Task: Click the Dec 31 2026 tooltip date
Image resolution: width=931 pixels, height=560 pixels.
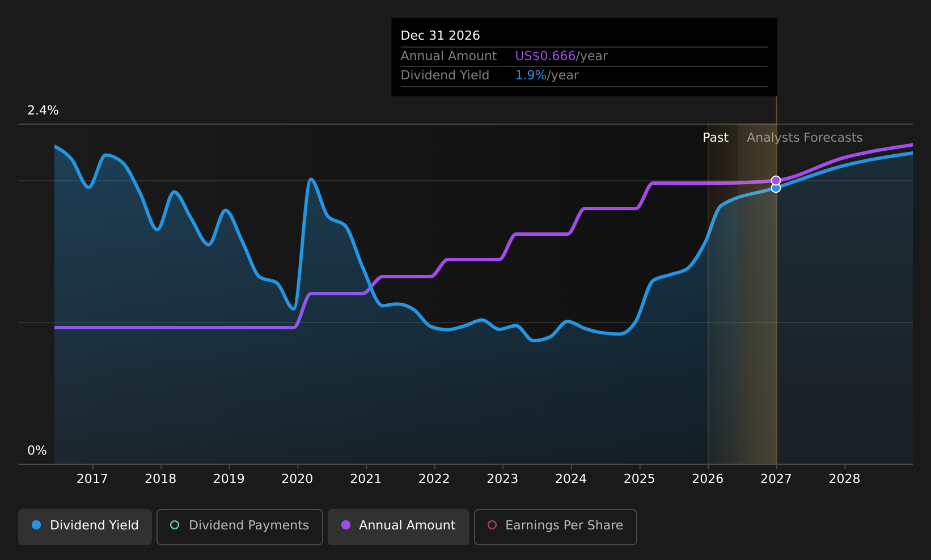Action: [441, 36]
